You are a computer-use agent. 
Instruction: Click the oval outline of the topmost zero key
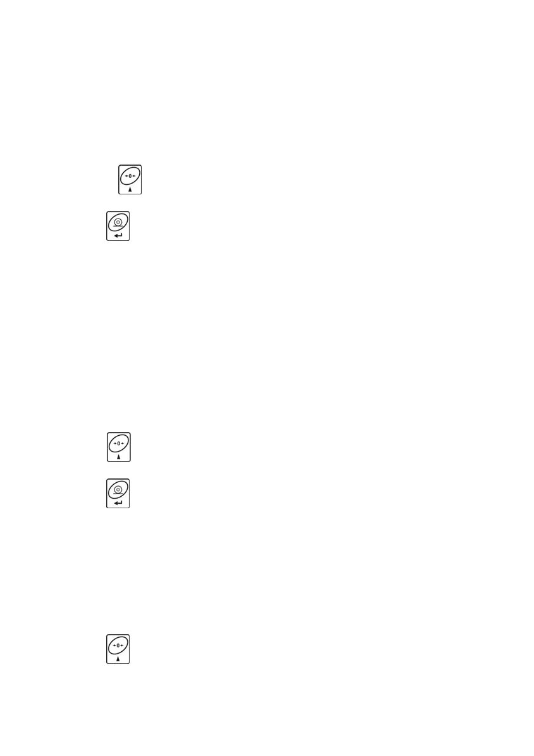(130, 177)
